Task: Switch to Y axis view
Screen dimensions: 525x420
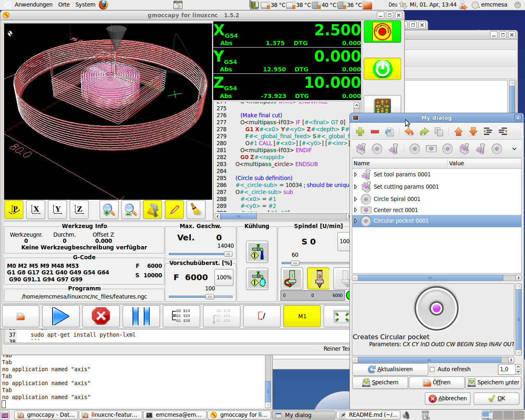Action: tap(57, 210)
